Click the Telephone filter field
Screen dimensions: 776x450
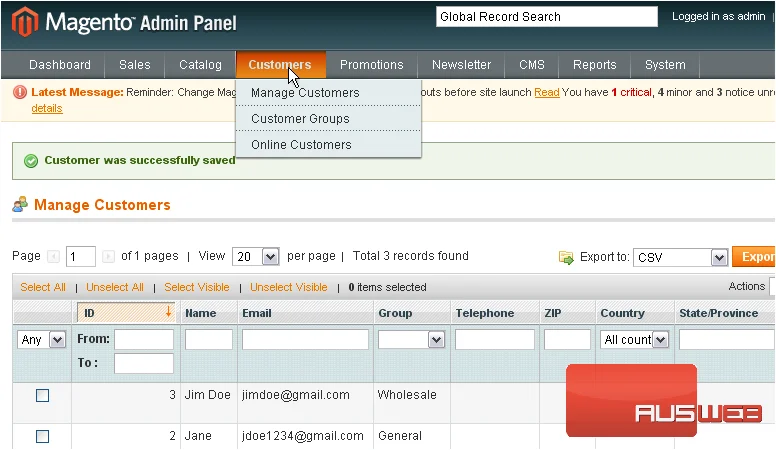(x=495, y=340)
